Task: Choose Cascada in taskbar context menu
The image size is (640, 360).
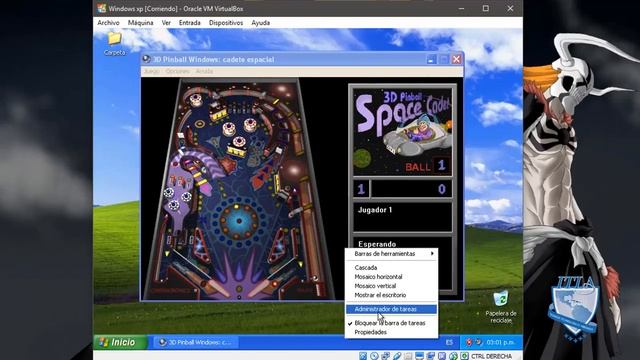Action: tap(366, 268)
